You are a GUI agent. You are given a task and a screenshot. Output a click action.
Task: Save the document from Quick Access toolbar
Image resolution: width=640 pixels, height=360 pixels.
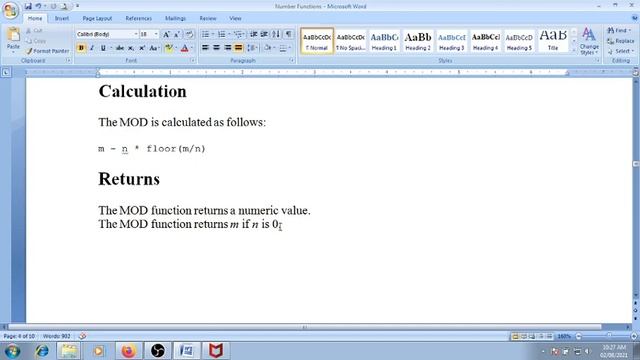28,6
